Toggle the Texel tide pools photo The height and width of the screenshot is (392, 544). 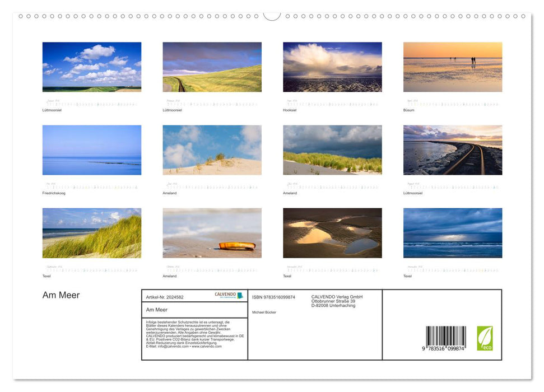(333, 233)
